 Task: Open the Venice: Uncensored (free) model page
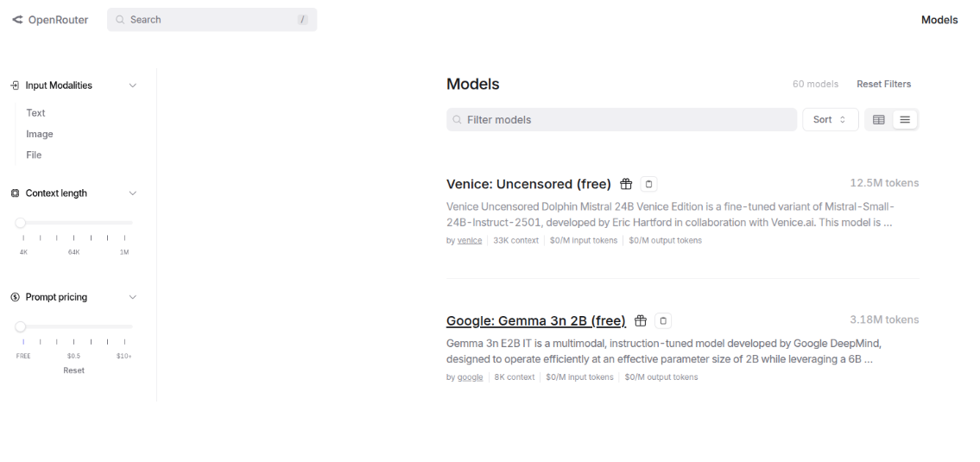528,184
